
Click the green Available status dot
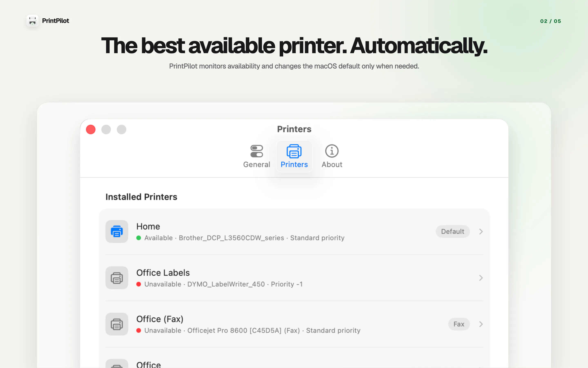pyautogui.click(x=139, y=238)
